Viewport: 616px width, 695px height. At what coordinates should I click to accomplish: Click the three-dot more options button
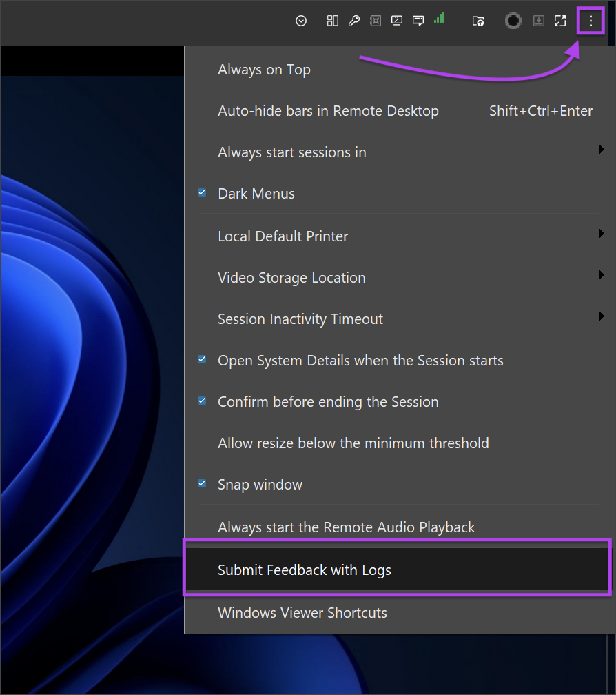point(591,21)
